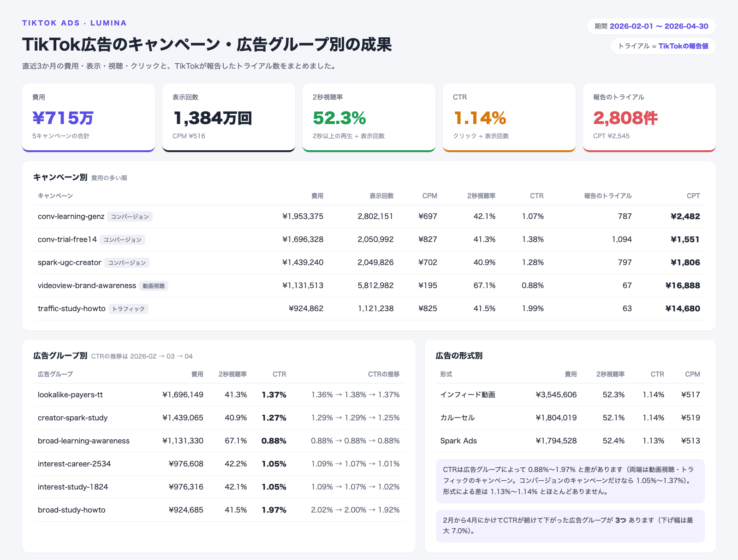Select campaign name videoview-brand-awareness
Screen dimensions: 738x560
(x=87, y=286)
